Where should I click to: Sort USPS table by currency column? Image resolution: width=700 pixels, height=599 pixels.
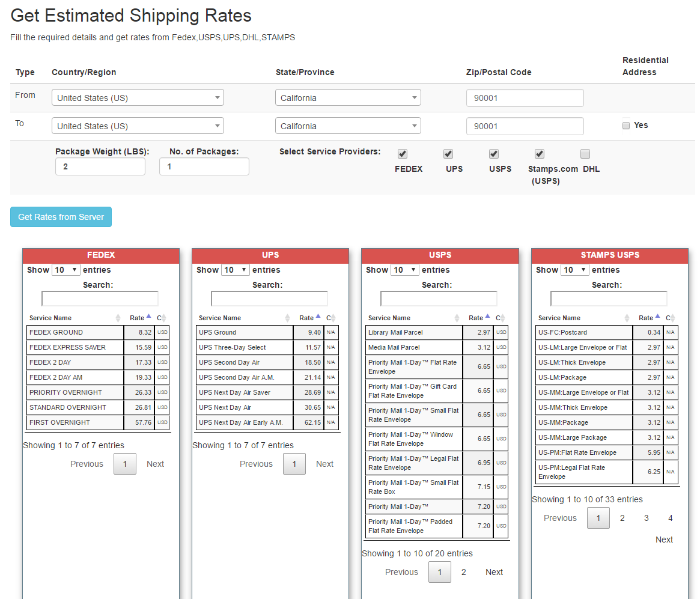[x=501, y=318]
